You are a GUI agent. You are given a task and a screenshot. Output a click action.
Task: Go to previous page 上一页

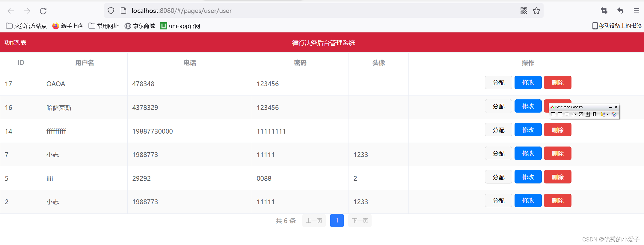[314, 221]
